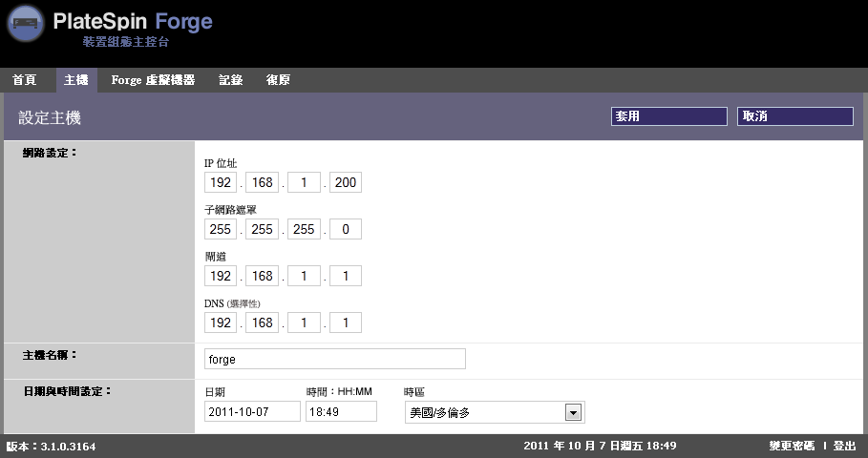
Task: Click the PlateSpin Forge appliance logo icon
Action: click(26, 23)
